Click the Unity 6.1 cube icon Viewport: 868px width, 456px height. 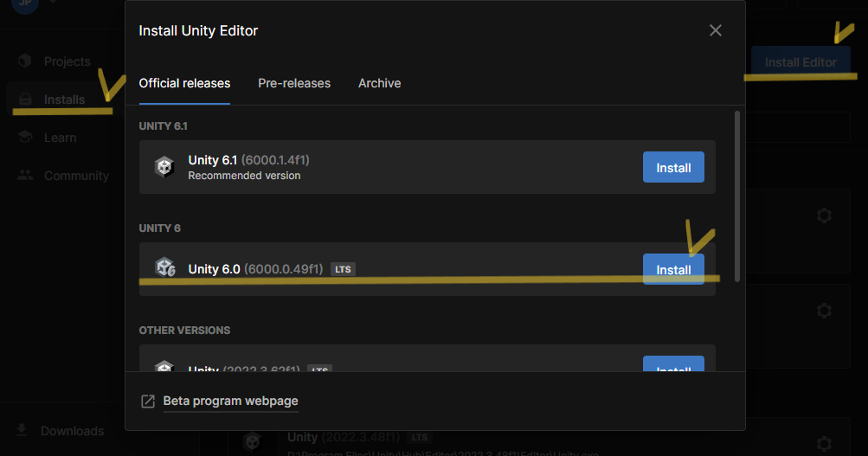[x=164, y=167]
